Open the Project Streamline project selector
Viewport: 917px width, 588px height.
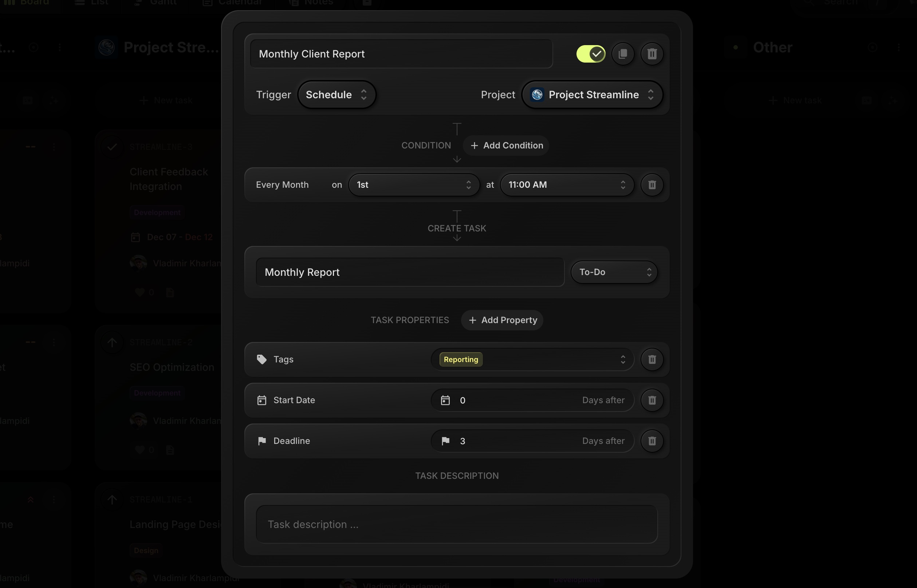(x=592, y=94)
